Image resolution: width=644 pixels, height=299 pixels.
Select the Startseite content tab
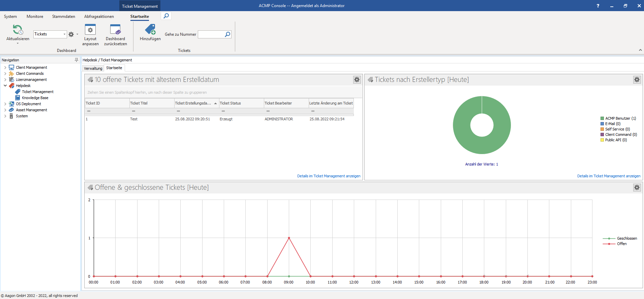(x=114, y=68)
